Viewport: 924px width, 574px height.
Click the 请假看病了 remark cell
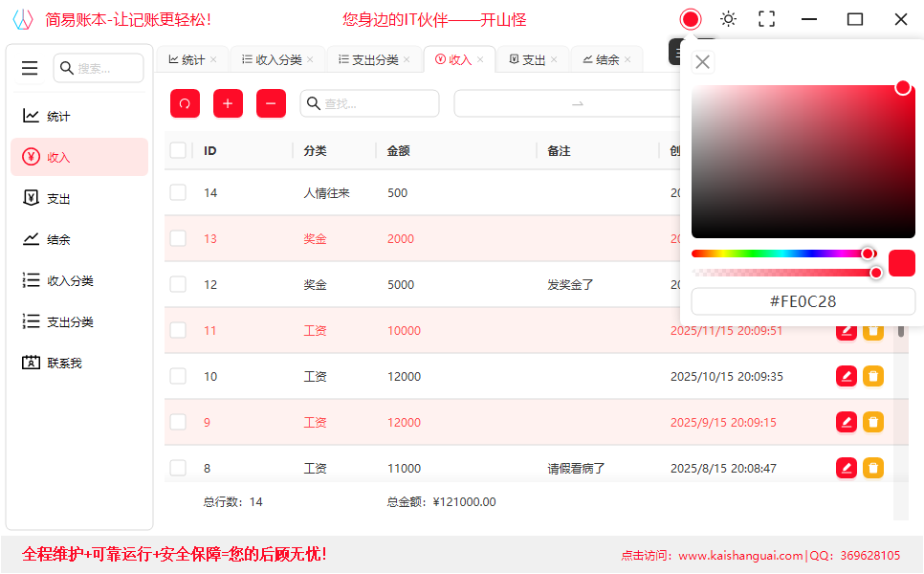click(577, 469)
